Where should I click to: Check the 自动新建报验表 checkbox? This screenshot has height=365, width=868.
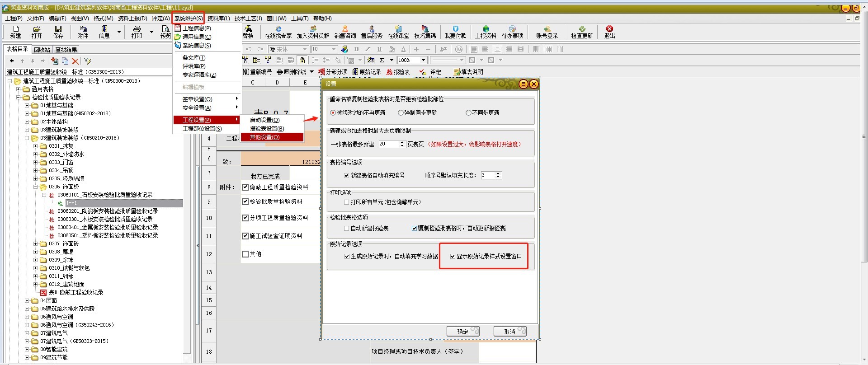point(347,229)
